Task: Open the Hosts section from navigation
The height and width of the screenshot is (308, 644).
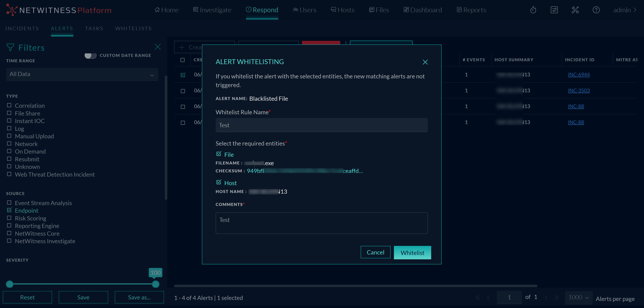Action: (x=342, y=10)
